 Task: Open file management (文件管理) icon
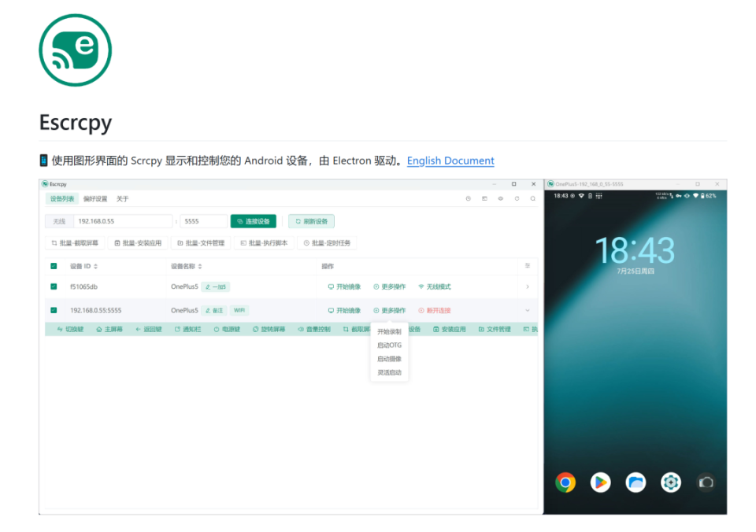(495, 329)
